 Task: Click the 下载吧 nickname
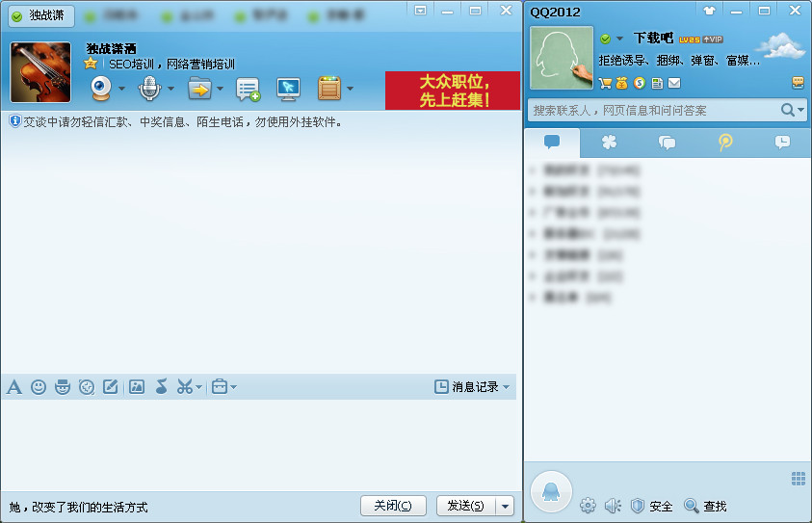click(653, 39)
